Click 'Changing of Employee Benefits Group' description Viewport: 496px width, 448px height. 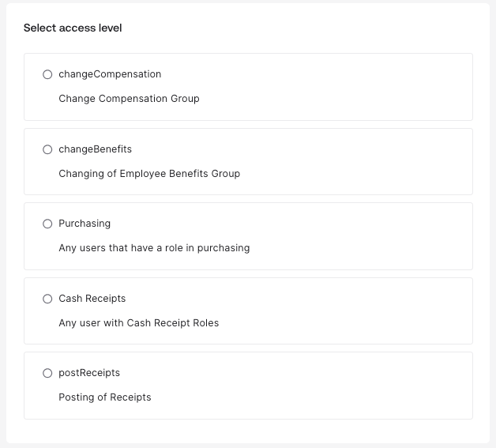pyautogui.click(x=149, y=173)
